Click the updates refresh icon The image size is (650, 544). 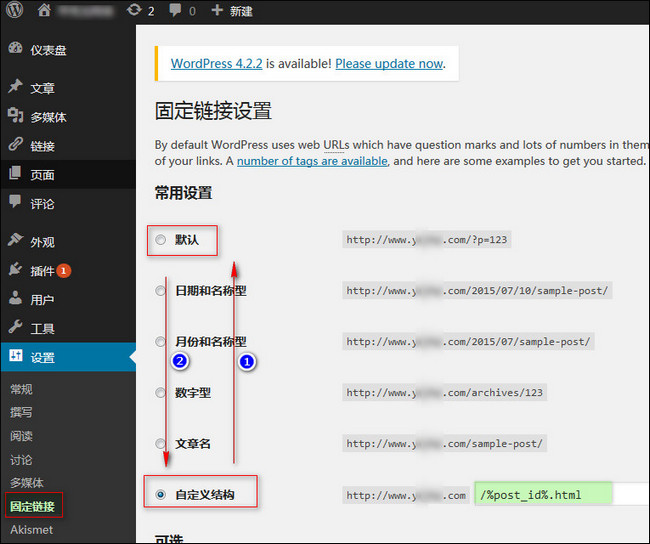[x=135, y=11]
